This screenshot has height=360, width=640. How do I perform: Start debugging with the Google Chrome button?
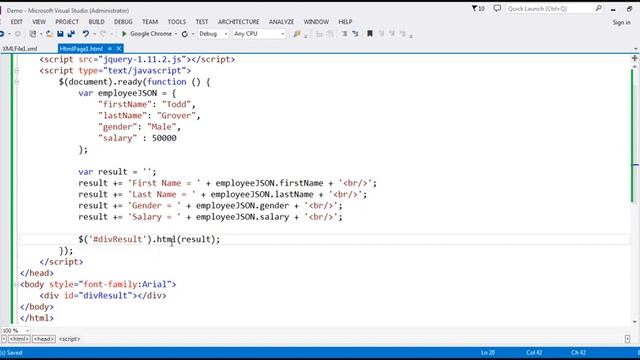point(147,34)
